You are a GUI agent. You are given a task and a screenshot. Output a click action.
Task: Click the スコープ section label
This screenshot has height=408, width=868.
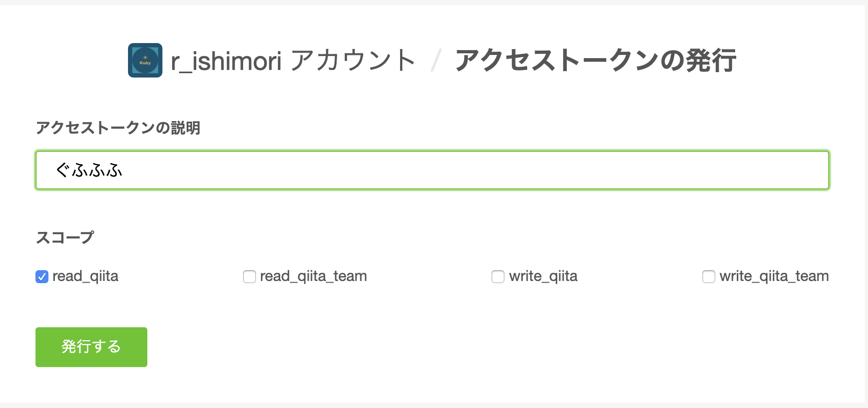[65, 237]
